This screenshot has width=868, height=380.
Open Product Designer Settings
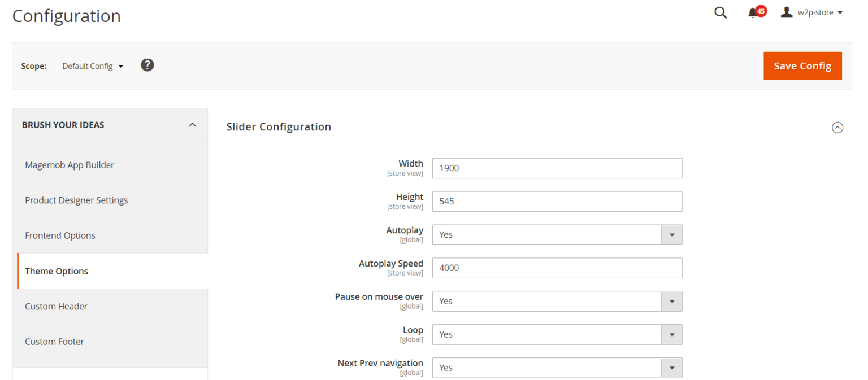(x=76, y=200)
